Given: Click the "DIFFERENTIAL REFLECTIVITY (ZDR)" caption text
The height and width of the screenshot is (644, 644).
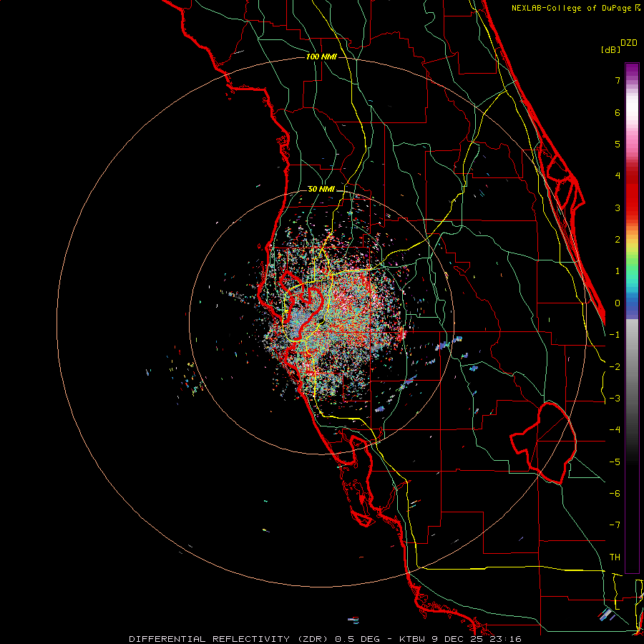Looking at the screenshot, I should click(228, 639).
